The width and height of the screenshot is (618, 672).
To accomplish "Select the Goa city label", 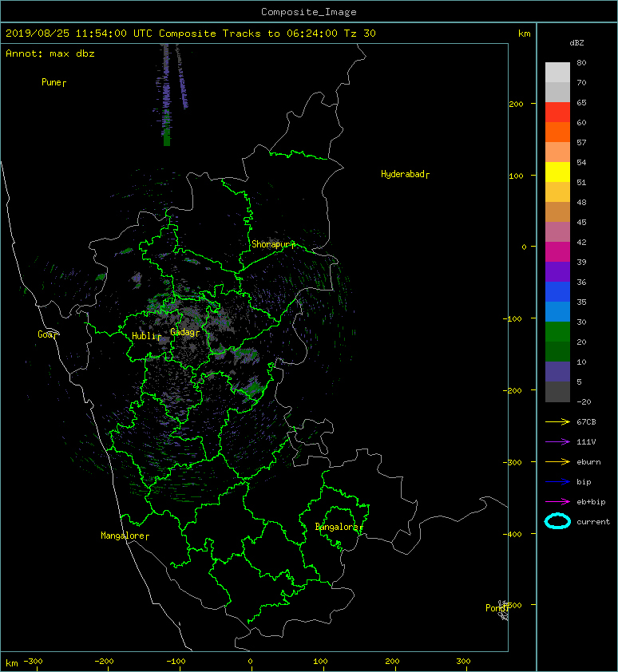I will point(46,334).
